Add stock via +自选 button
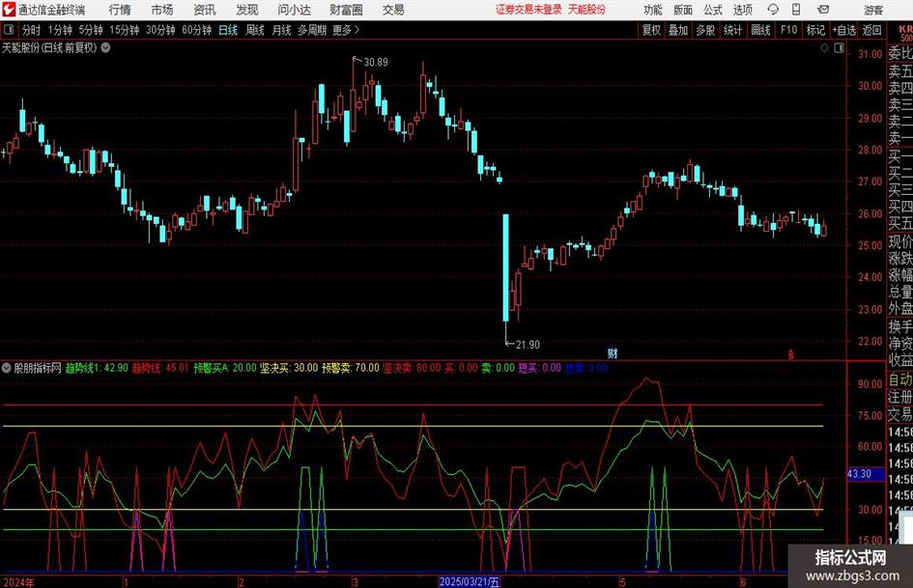913x588 pixels. click(x=843, y=30)
